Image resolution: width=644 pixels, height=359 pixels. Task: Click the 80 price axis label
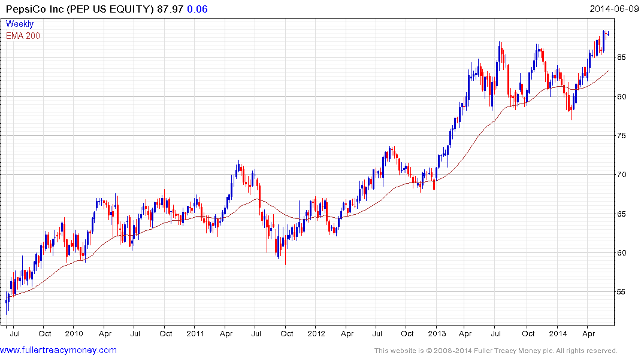coord(621,97)
